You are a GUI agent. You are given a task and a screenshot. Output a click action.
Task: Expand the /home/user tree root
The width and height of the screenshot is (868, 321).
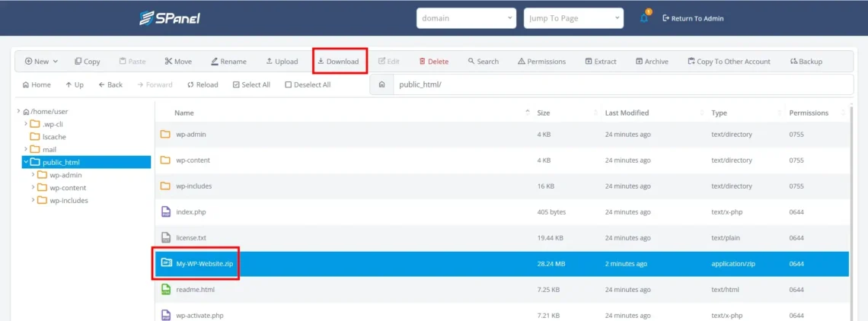pyautogui.click(x=18, y=111)
